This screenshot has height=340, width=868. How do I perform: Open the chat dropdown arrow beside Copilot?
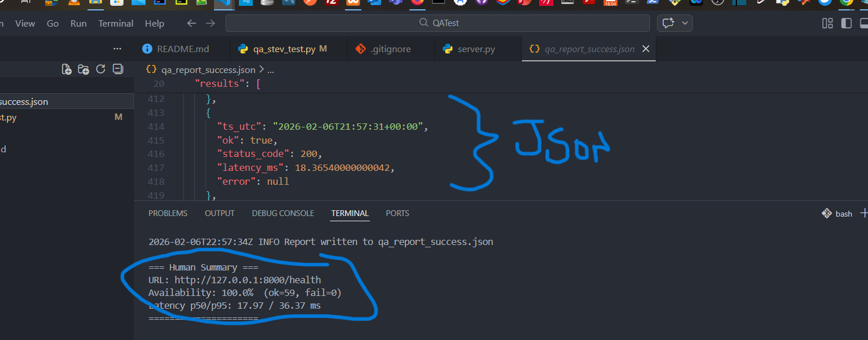coord(685,23)
